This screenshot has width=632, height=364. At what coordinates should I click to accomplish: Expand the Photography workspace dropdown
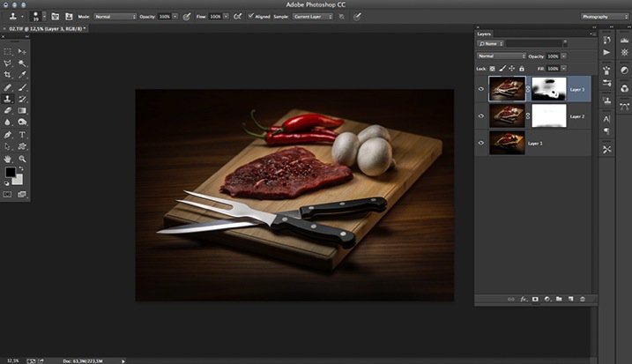[x=604, y=17]
